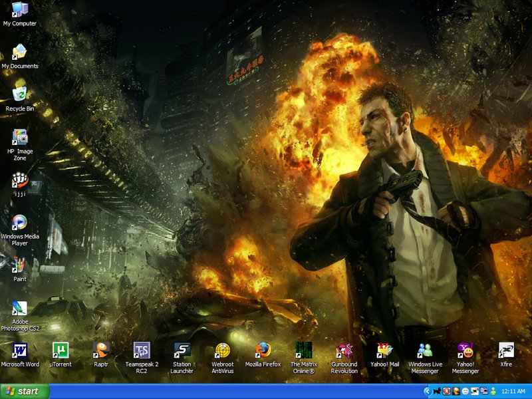The image size is (532, 399).
Task: Select the Yahoo! Mail desktop shortcut
Action: click(384, 355)
